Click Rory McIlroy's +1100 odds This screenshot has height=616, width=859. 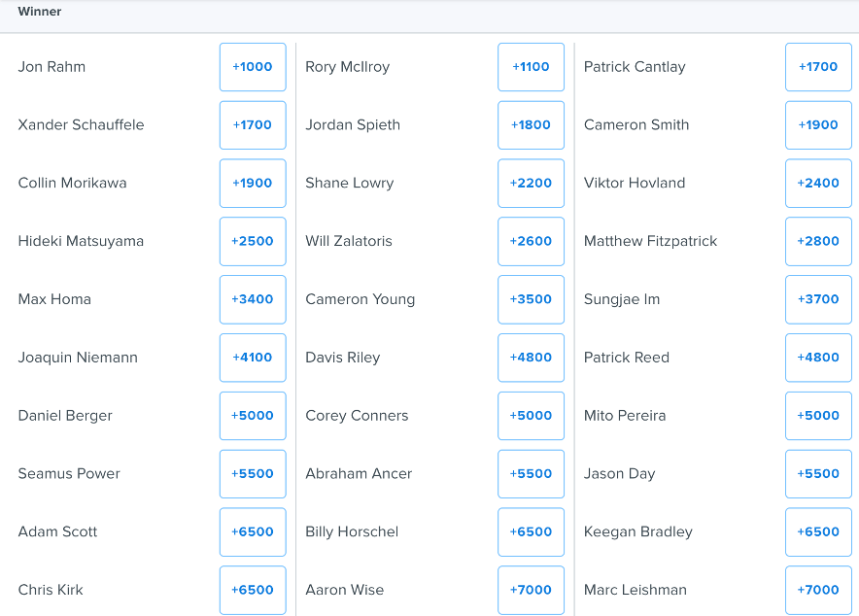pos(531,67)
